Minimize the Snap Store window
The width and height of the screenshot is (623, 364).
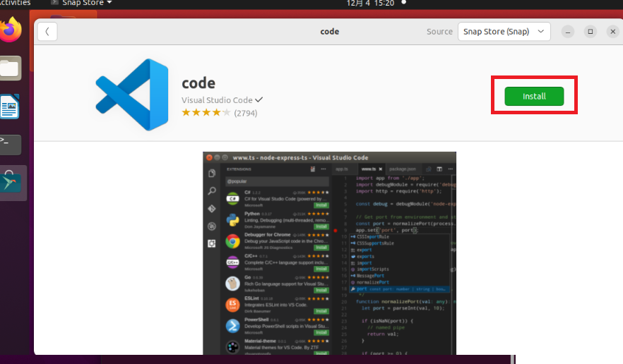pos(568,31)
